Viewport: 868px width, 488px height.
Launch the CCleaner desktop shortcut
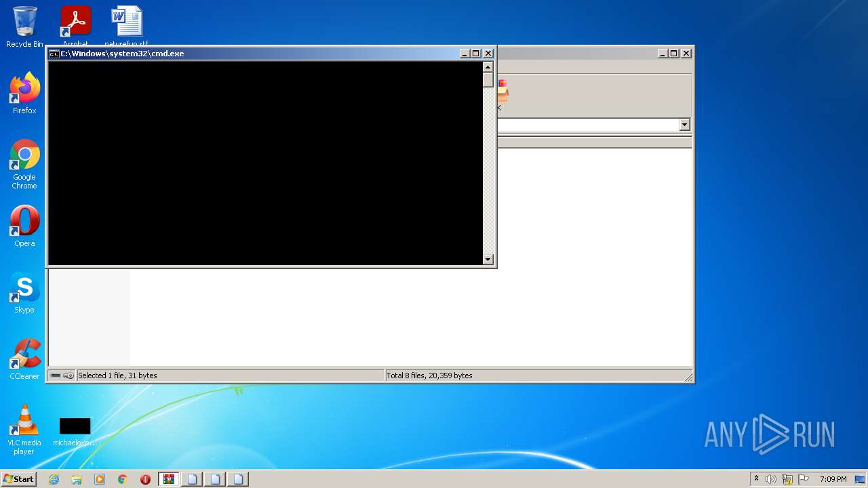click(24, 359)
